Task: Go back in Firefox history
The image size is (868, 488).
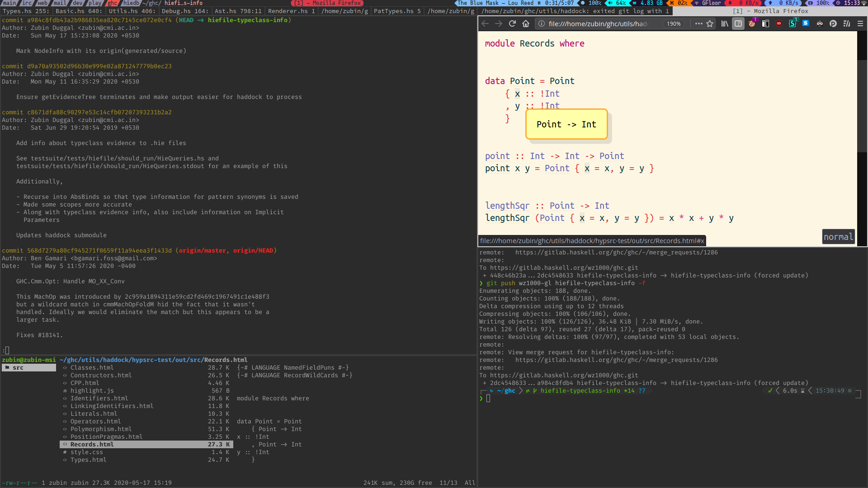Action: click(485, 23)
